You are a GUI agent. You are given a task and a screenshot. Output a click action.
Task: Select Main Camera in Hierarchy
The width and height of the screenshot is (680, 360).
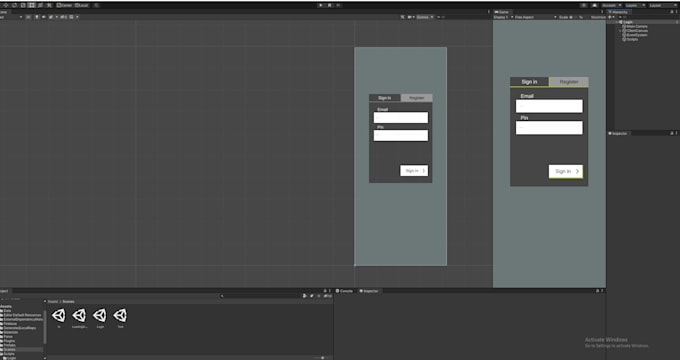coord(635,26)
